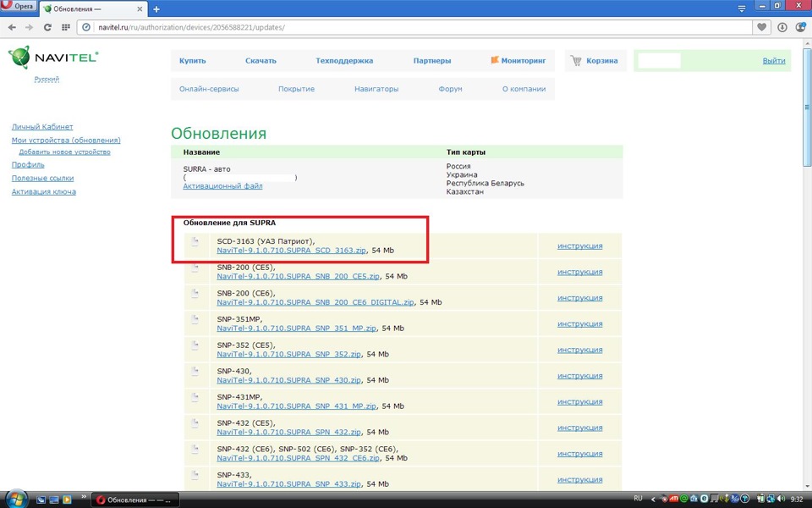
Task: Click the NAVITEL logo
Action: coord(53,57)
